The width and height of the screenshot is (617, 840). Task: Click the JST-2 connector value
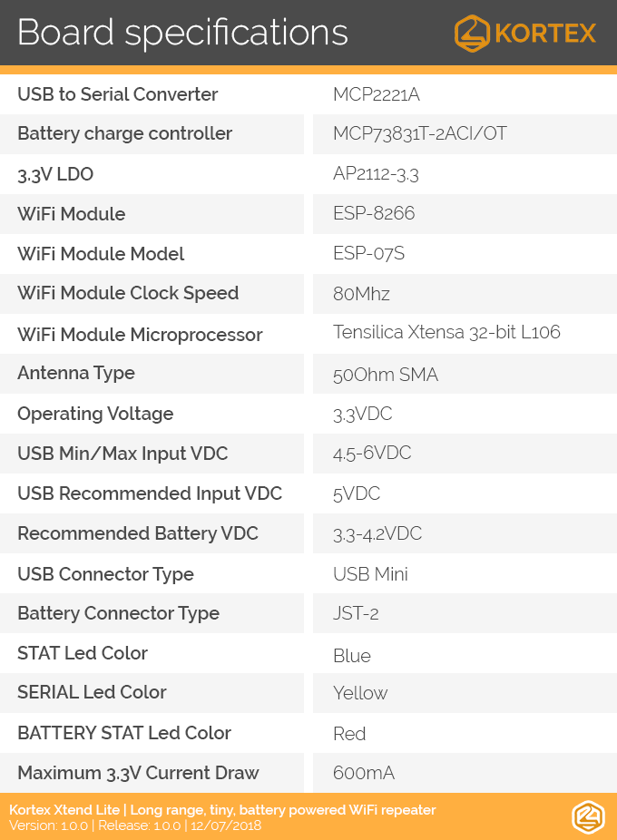click(356, 613)
